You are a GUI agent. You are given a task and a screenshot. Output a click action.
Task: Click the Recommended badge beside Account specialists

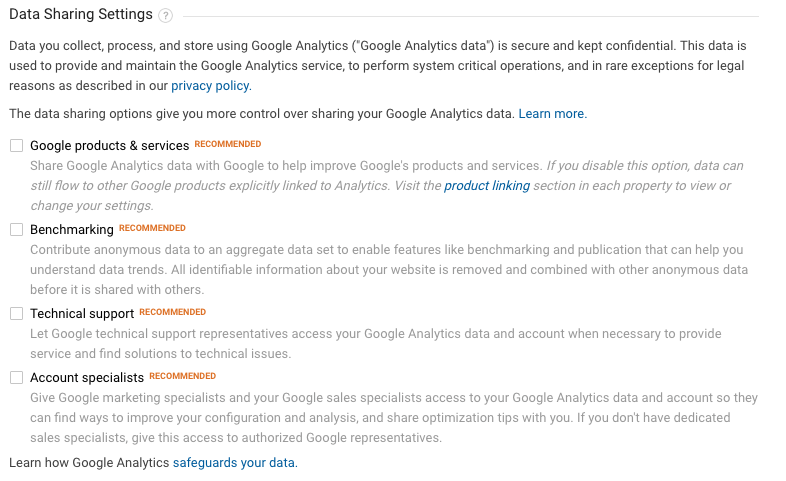(x=182, y=376)
